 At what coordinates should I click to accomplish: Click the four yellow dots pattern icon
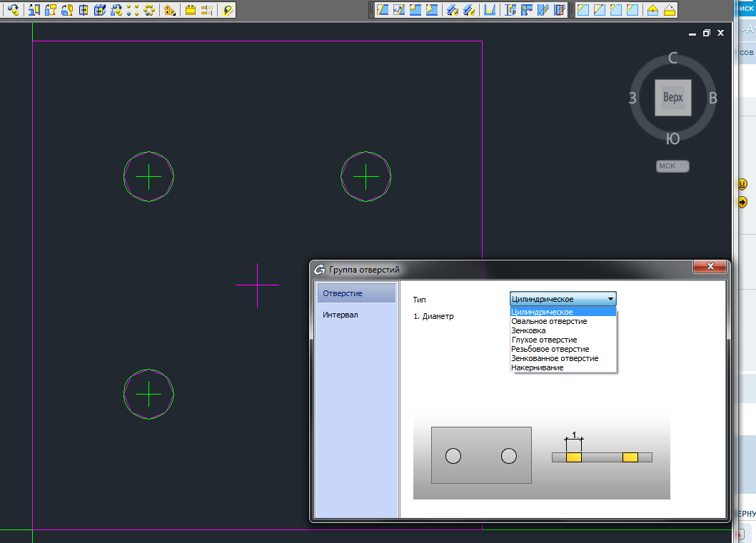click(133, 10)
